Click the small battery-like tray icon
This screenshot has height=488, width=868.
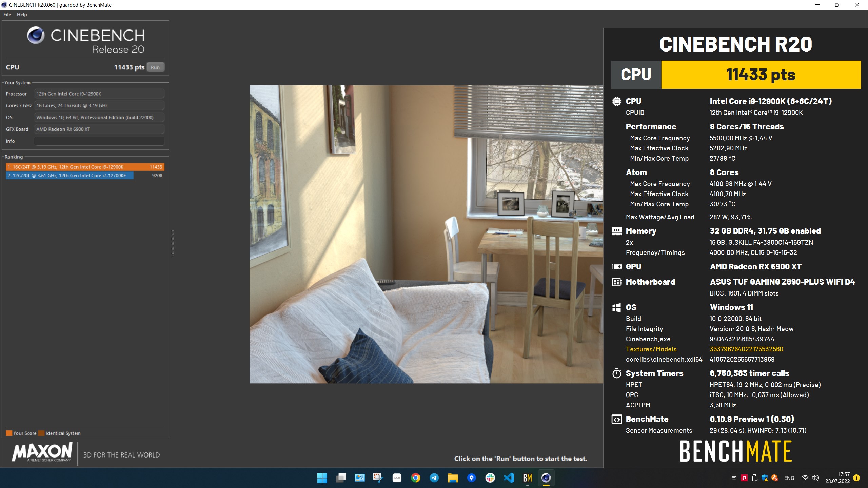(x=734, y=478)
